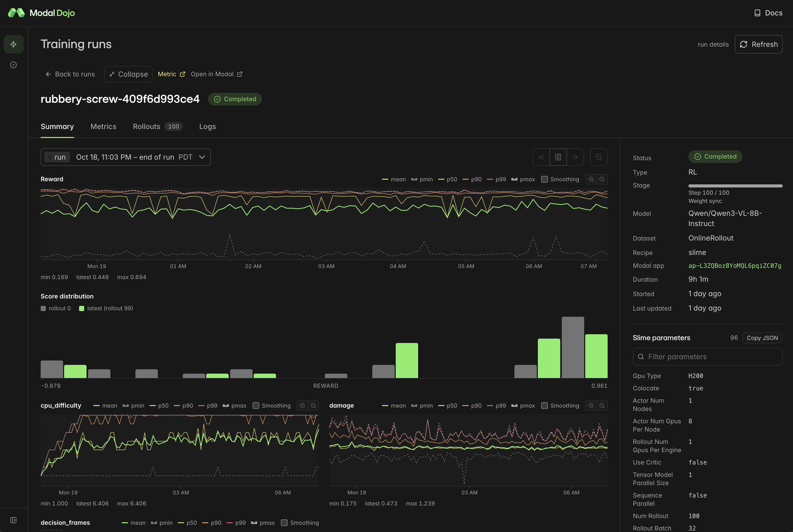Open the run time range dropdown
The width and height of the screenshot is (793, 532).
tap(125, 157)
